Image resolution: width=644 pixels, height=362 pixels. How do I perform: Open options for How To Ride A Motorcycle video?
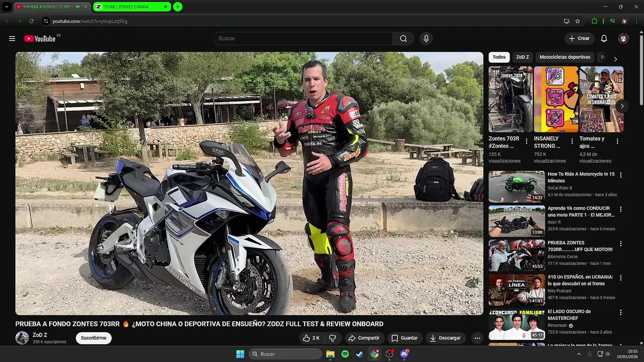click(620, 175)
